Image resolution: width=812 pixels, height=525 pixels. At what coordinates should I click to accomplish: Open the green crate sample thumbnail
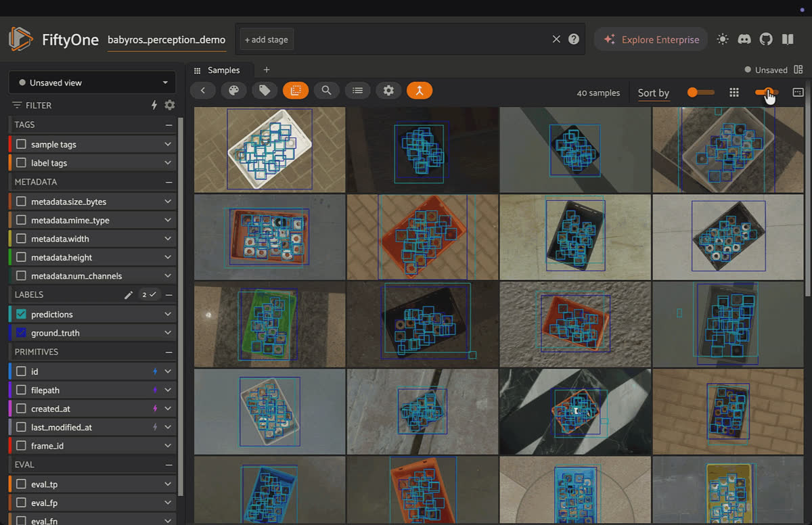coord(269,325)
